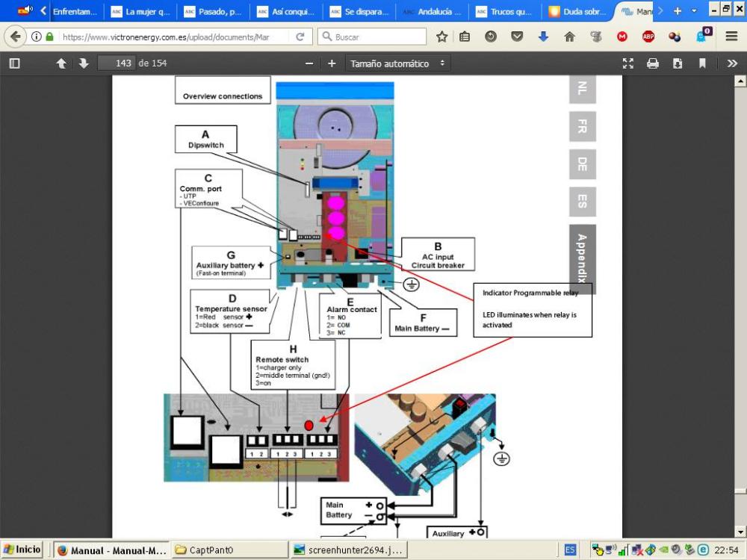Open the Ghostery icon with 0 badge

tap(703, 36)
